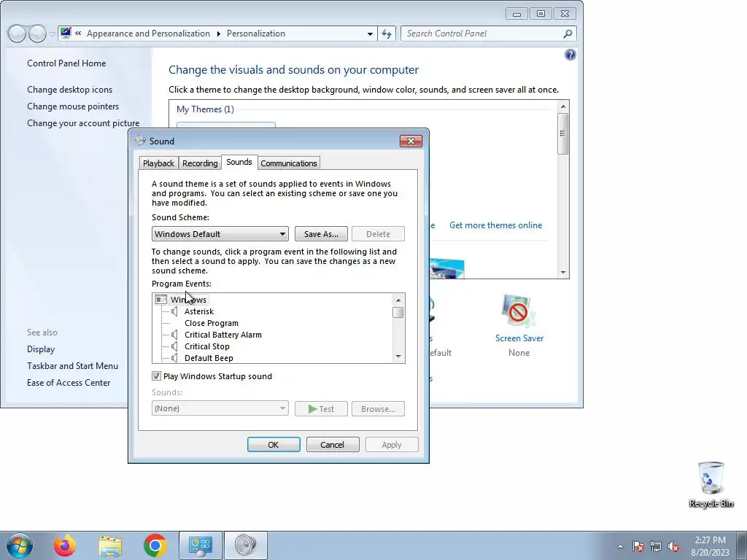The width and height of the screenshot is (747, 560).
Task: Select Asterisk program event
Action: 199,311
